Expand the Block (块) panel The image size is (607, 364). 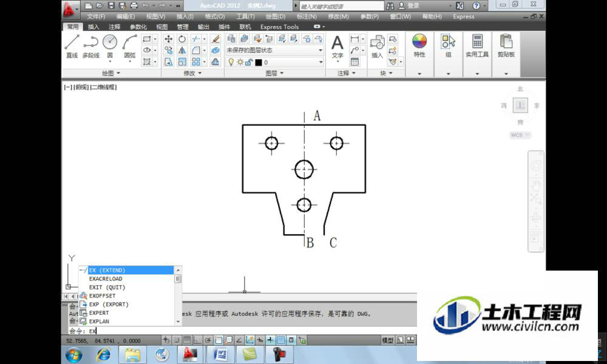(386, 73)
